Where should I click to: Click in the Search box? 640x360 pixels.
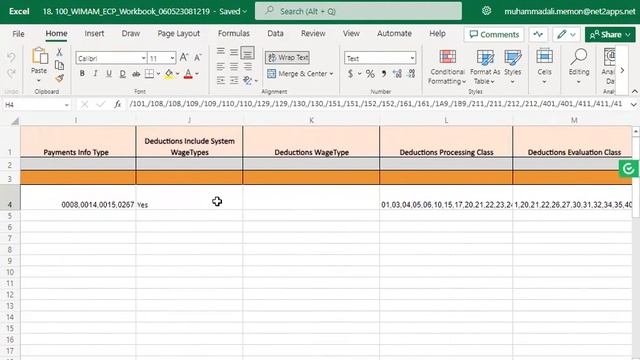point(358,11)
